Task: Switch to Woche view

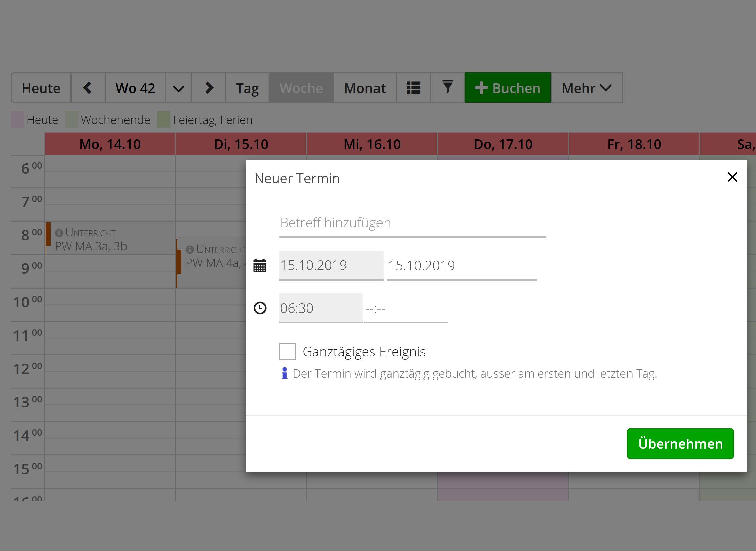Action: point(301,88)
